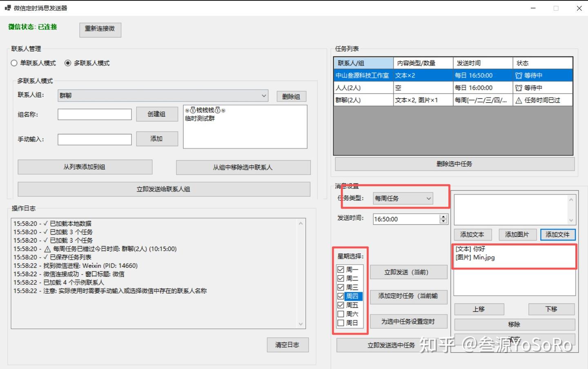588x369 pixels.
Task: Select 群聊(2人) task row
Action: (453, 100)
